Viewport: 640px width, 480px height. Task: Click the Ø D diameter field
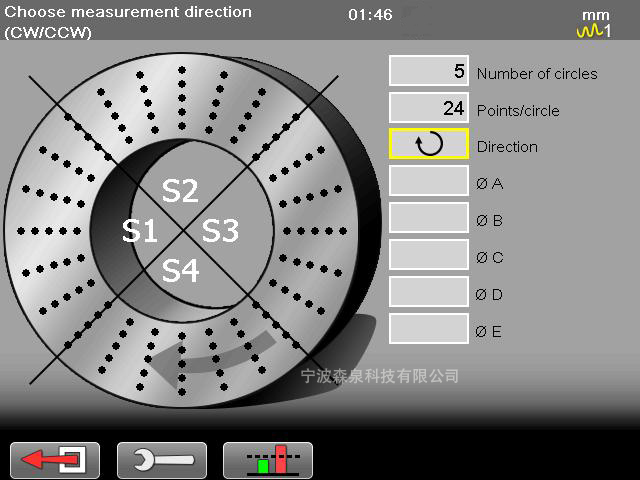(429, 292)
